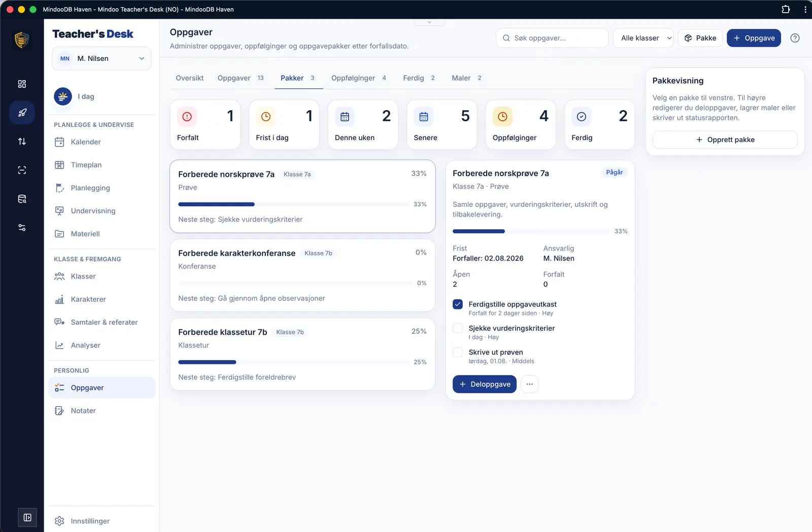Click the rocket icon in left rail

pyautogui.click(x=22, y=113)
